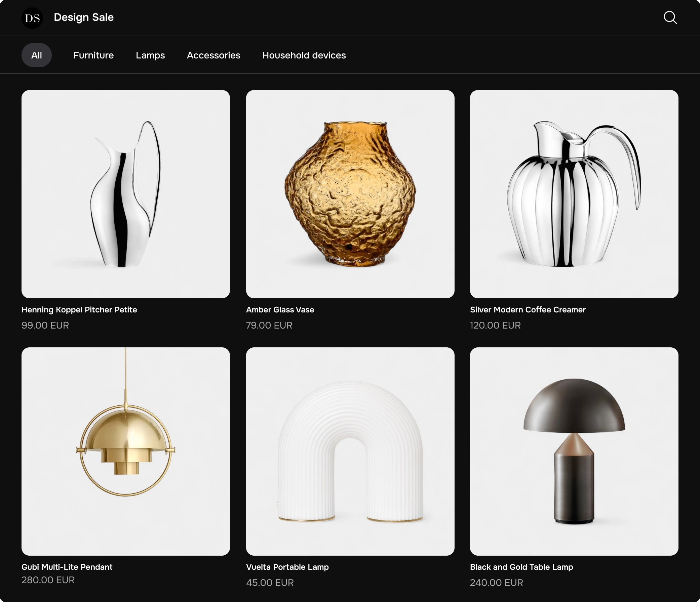Select the All category tab
700x602 pixels.
tap(37, 55)
